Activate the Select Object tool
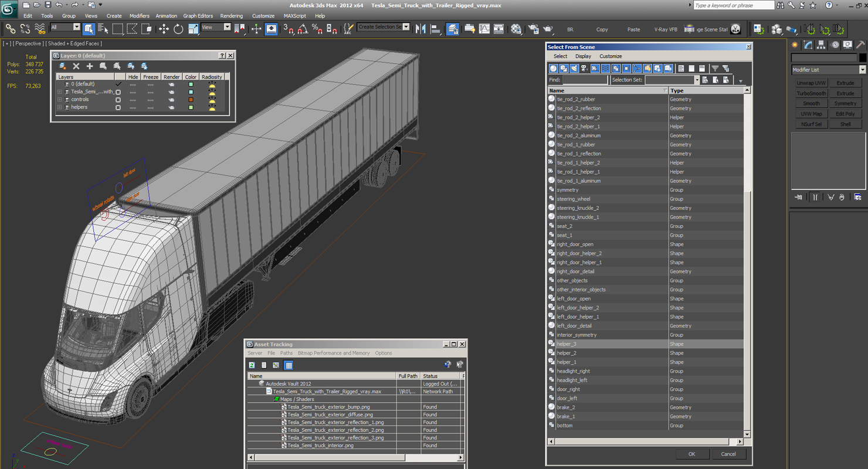868x469 pixels. point(89,28)
